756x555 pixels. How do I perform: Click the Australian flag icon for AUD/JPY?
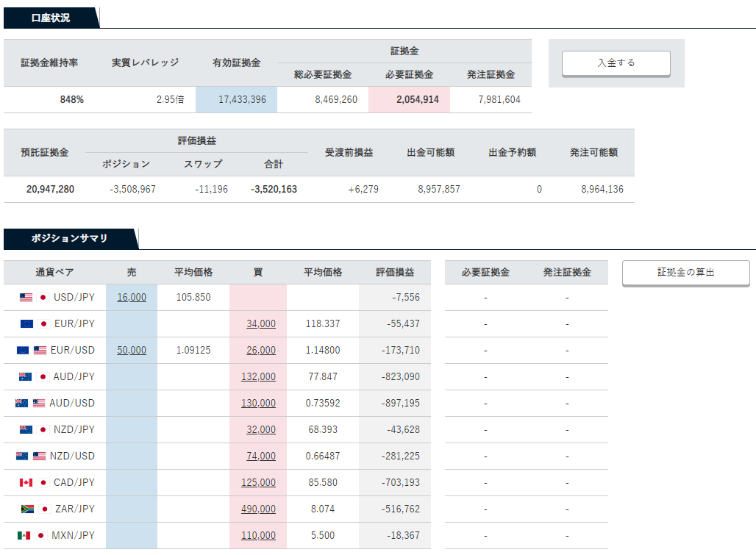[25, 377]
